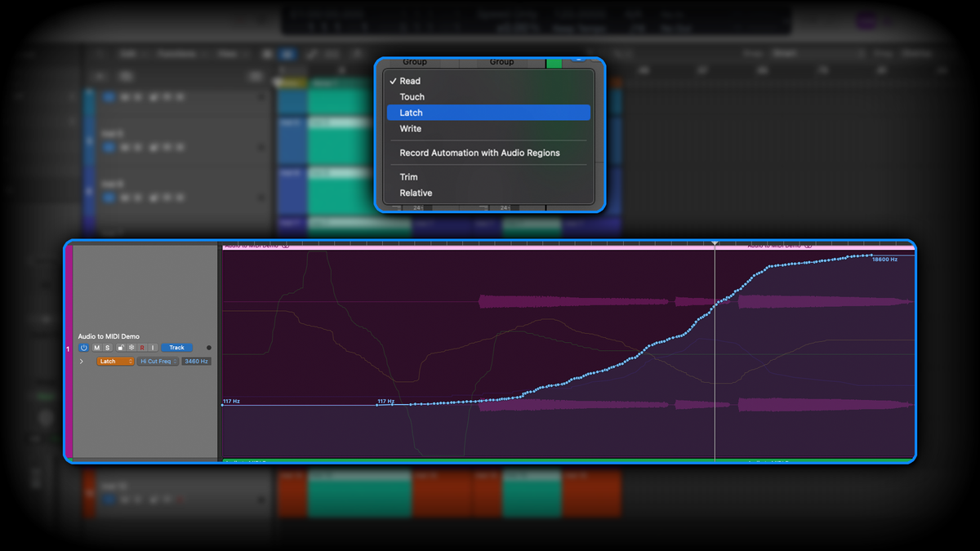Enable Write automation mode
The image size is (980, 551).
[x=410, y=128]
